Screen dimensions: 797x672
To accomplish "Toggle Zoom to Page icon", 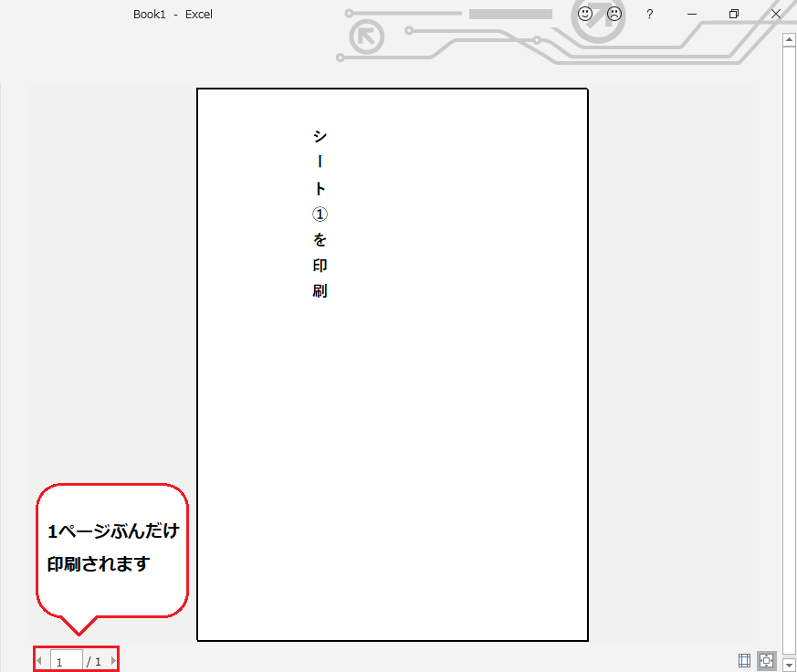I will coord(767,660).
